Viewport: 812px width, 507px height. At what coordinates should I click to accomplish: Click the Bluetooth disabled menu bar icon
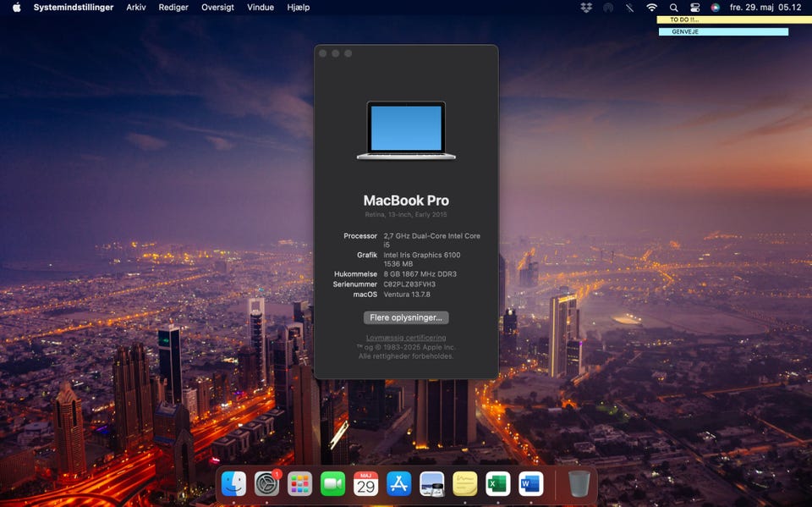(x=629, y=8)
